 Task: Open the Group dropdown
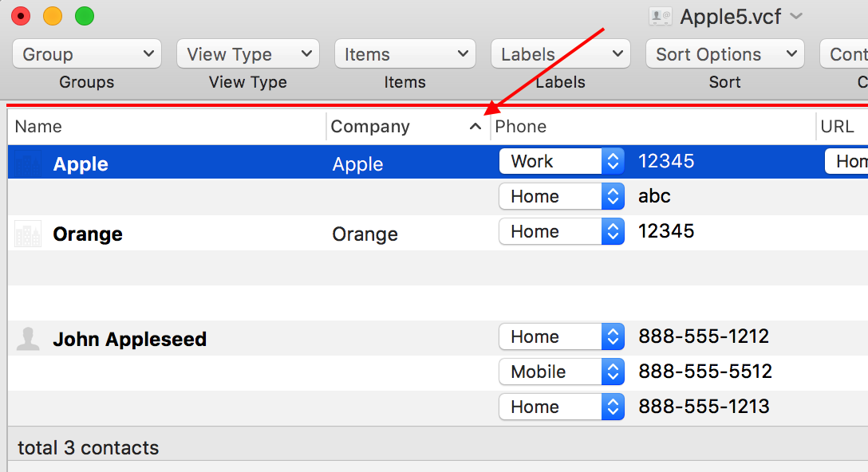tap(87, 54)
